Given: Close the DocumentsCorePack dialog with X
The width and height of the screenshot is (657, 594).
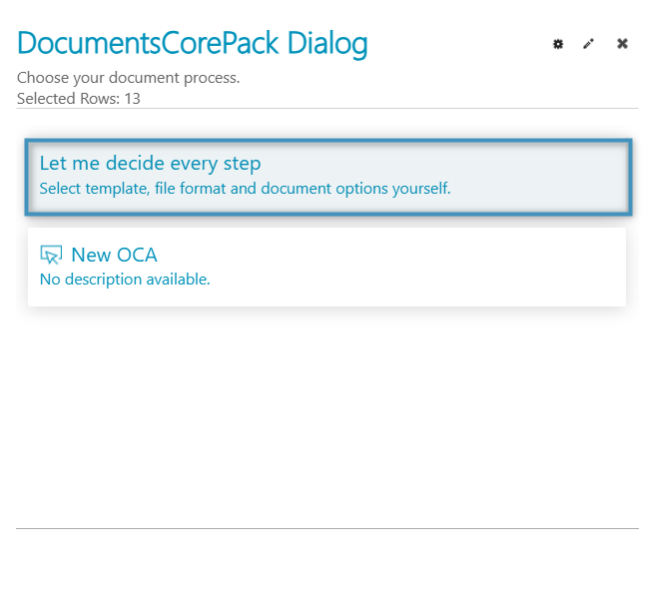Looking at the screenshot, I should tap(622, 44).
